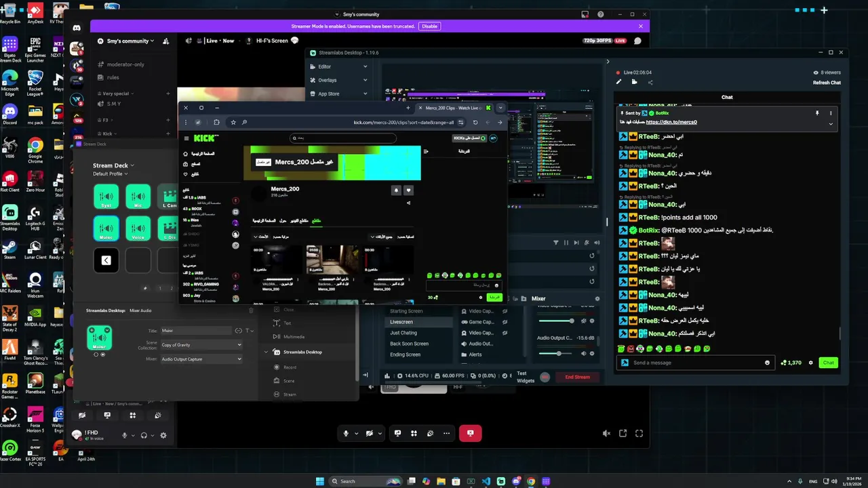Open more options in Discord call bar
This screenshot has width=868, height=488.
tap(446, 433)
